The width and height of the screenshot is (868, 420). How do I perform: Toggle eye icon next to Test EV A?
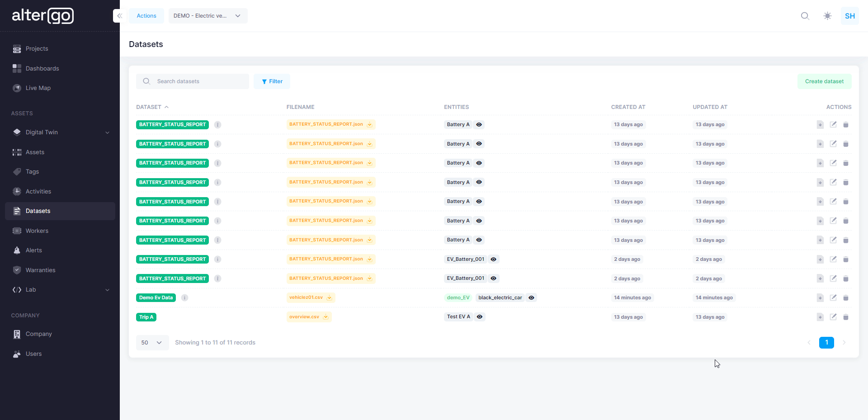pyautogui.click(x=480, y=317)
